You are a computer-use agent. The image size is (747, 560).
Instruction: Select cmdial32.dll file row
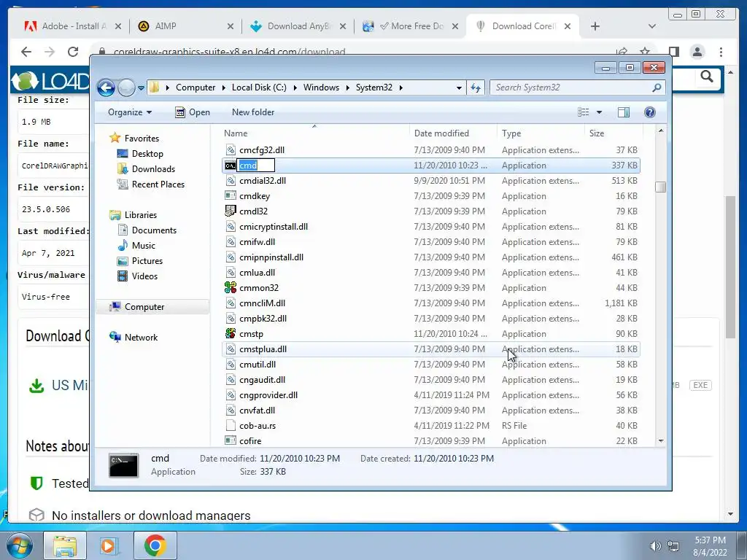[431, 181]
